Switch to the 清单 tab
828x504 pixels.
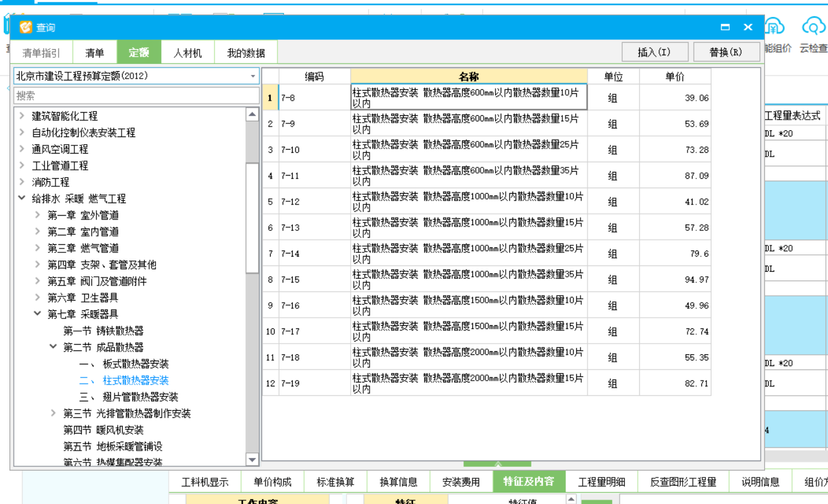(95, 53)
